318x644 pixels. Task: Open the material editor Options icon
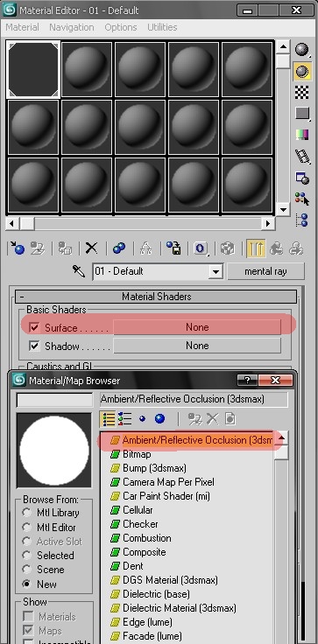pos(302,178)
